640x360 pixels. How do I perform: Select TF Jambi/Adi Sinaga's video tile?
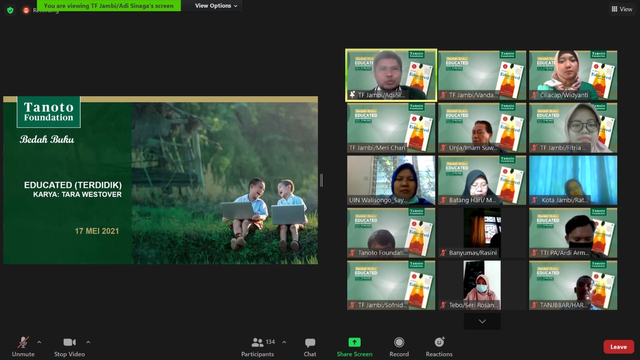point(391,76)
